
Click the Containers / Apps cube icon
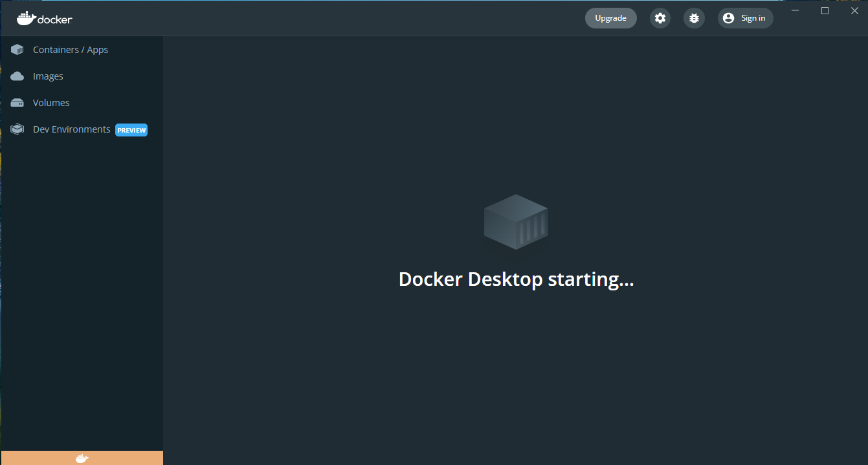[x=17, y=50]
